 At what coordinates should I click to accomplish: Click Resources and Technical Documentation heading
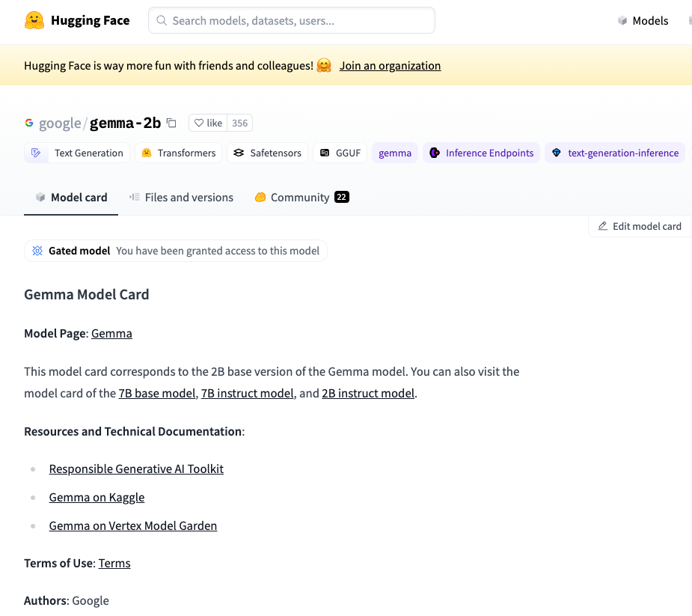pyautogui.click(x=134, y=431)
